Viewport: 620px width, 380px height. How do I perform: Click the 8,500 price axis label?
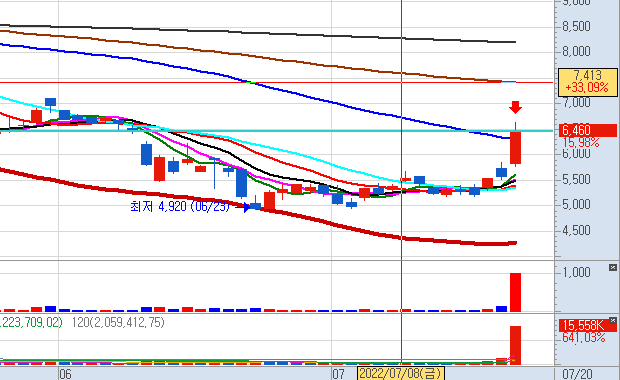(577, 26)
